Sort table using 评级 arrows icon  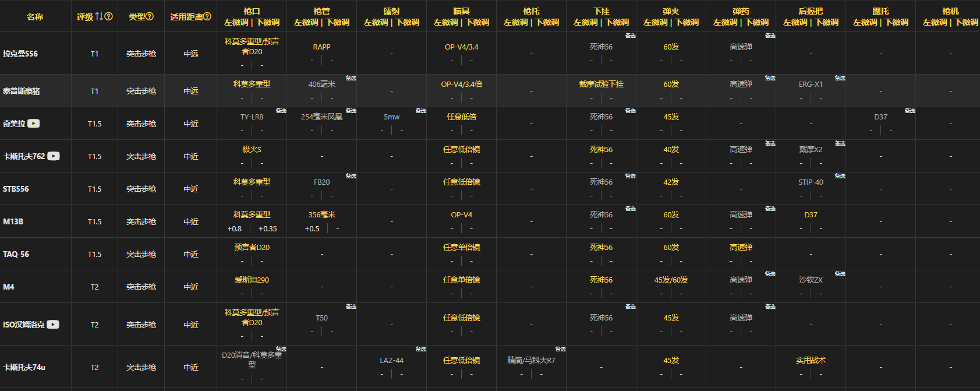click(99, 17)
